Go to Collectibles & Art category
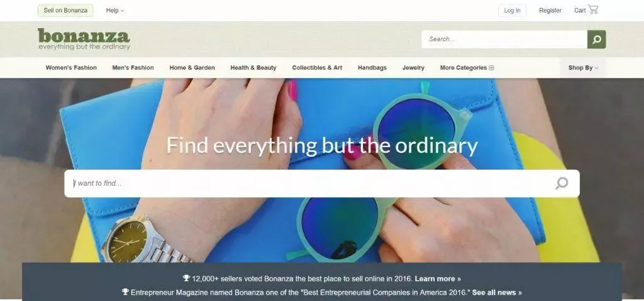 317,68
